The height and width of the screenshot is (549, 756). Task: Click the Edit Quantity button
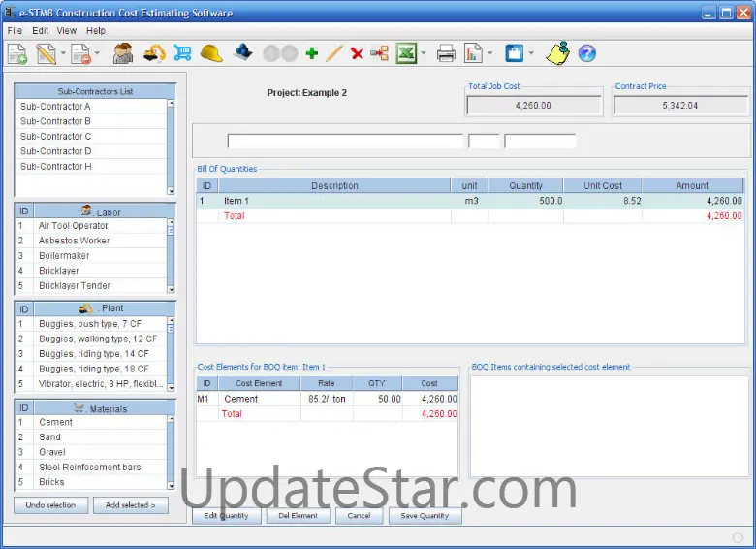[x=226, y=516]
